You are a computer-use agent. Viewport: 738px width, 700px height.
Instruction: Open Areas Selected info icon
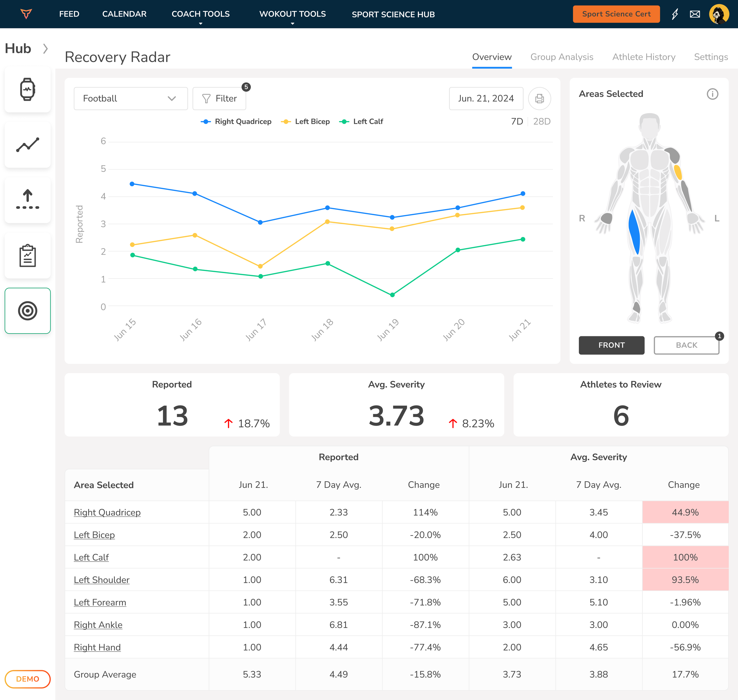(x=712, y=94)
